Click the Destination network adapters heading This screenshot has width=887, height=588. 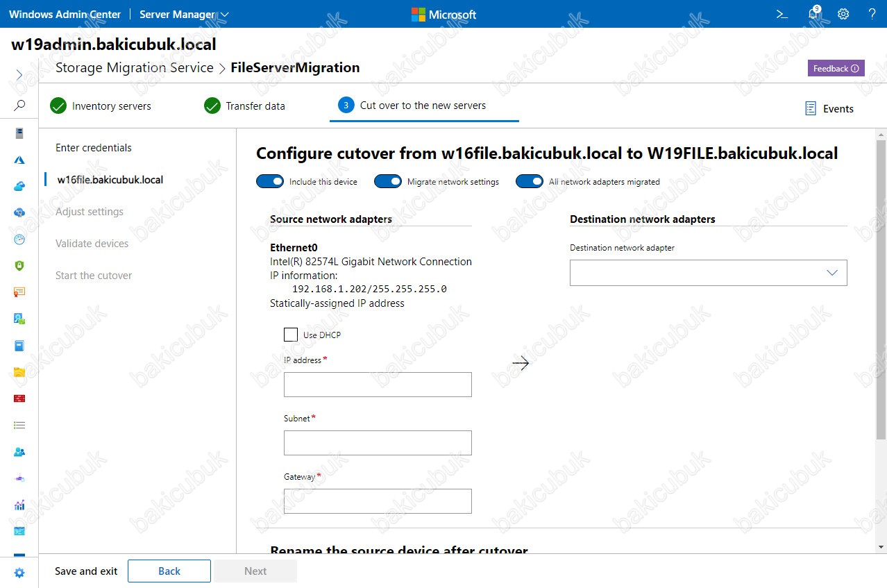click(x=643, y=219)
